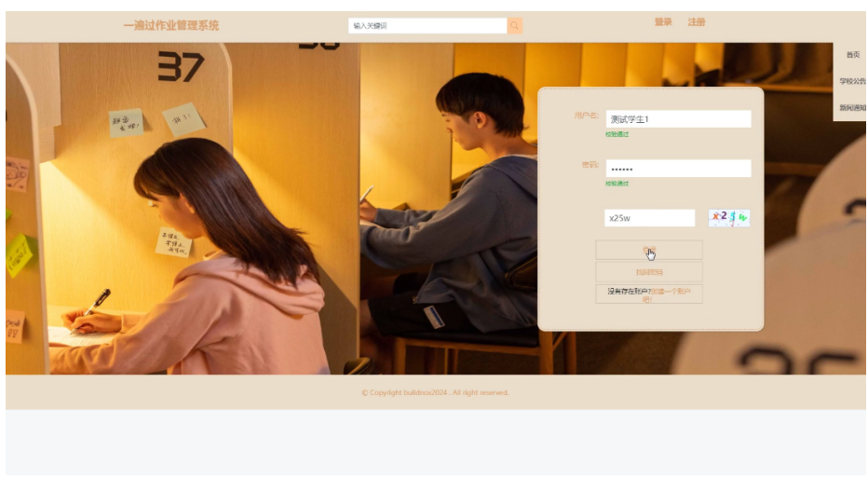
Task: Open 学校公告 in the side menu
Action: pyautogui.click(x=852, y=81)
